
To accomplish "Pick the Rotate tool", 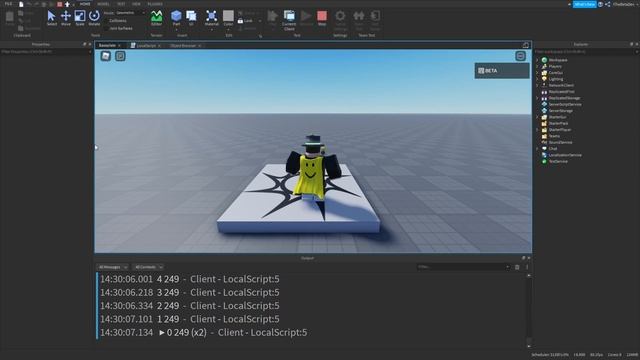I will click(x=94, y=18).
